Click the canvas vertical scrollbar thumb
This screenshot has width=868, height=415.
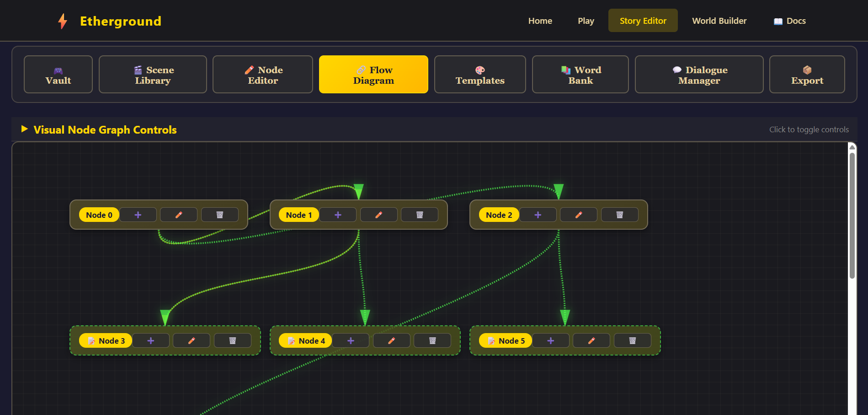tap(852, 215)
